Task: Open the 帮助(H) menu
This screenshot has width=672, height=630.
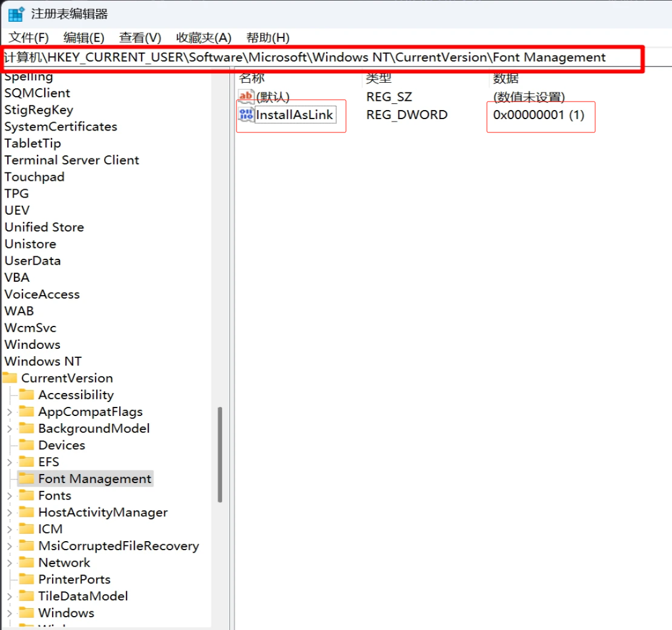Action: (x=268, y=37)
